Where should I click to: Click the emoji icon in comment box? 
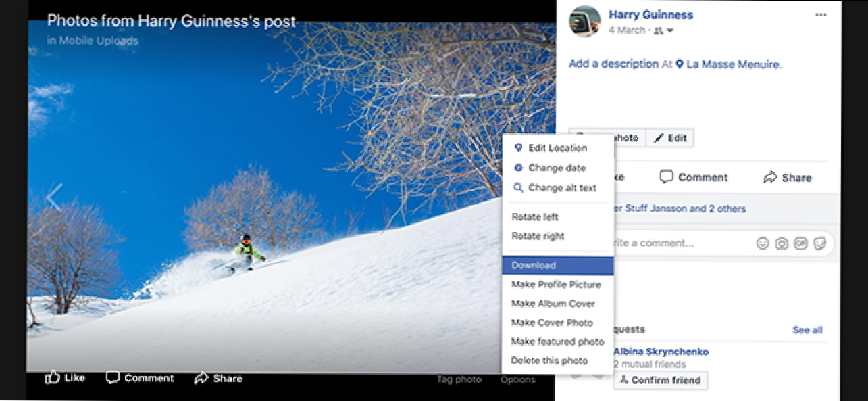(x=763, y=243)
